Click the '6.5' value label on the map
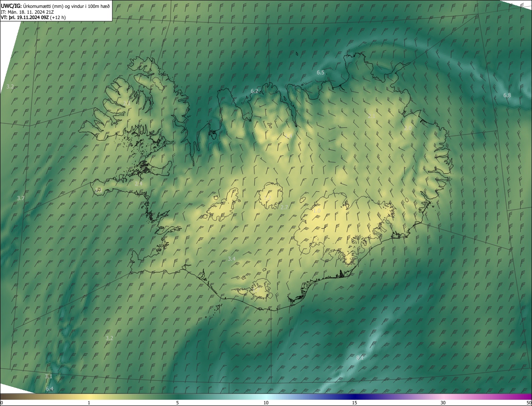Screen dimensions: 532x406 [x=320, y=73]
